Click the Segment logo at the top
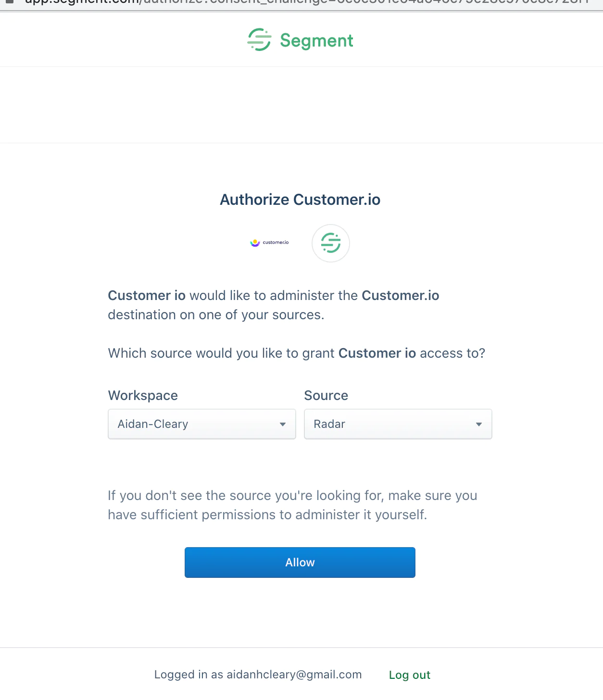603x700 pixels. tap(299, 40)
